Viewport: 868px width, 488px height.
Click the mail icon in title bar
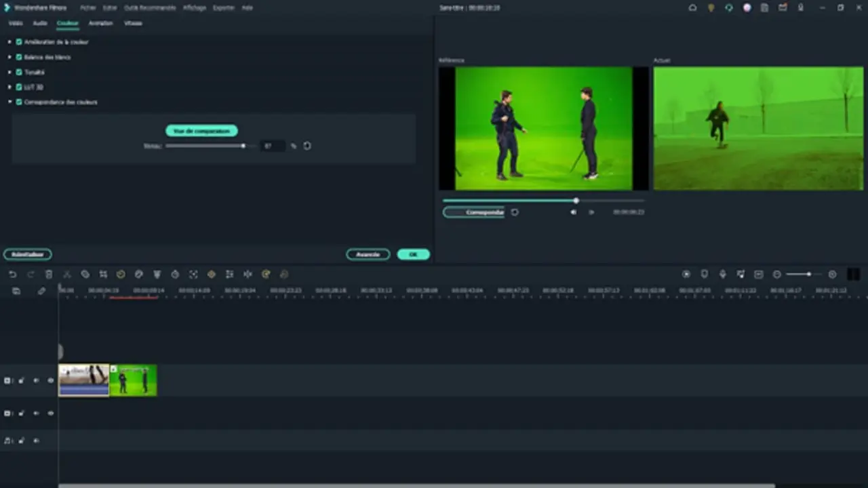pos(783,7)
